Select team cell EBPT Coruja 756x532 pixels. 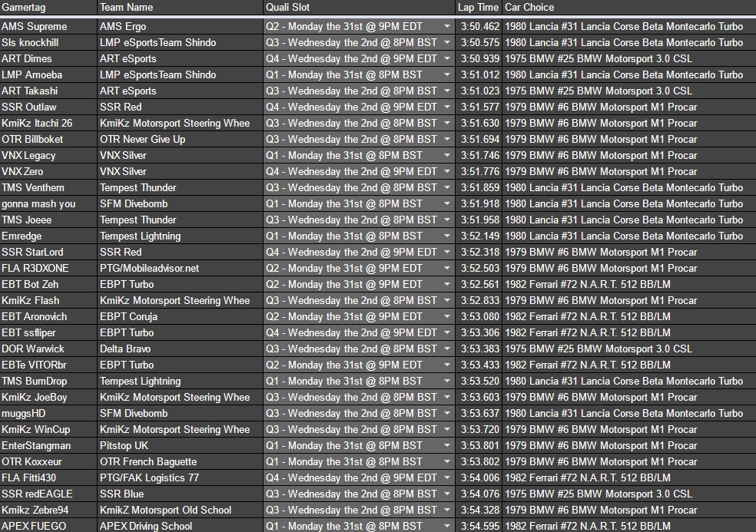(180, 316)
